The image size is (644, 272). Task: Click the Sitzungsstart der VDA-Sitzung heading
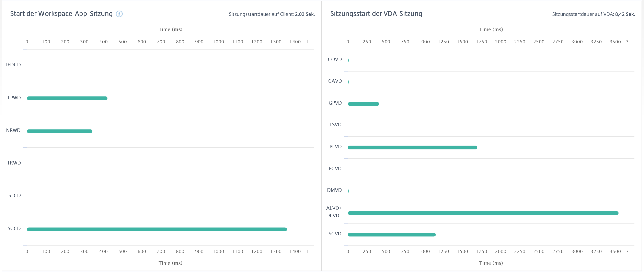coord(376,14)
